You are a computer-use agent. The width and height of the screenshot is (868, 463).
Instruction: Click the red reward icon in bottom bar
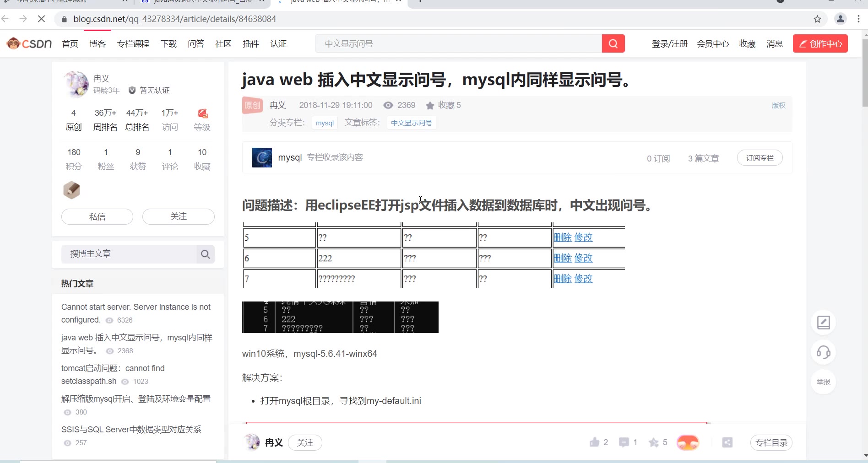[x=688, y=442]
